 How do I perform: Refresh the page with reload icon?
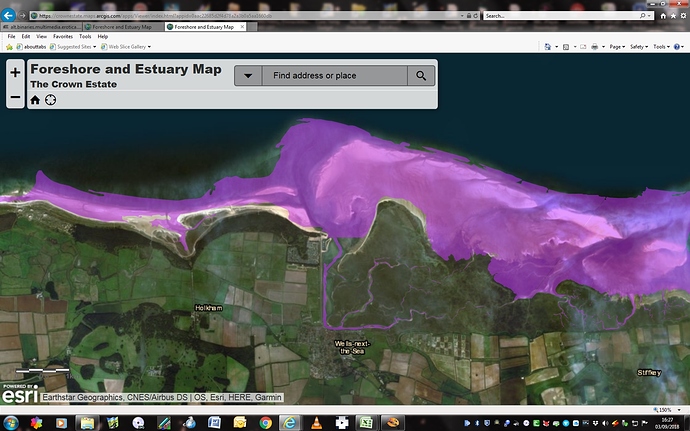(x=476, y=16)
